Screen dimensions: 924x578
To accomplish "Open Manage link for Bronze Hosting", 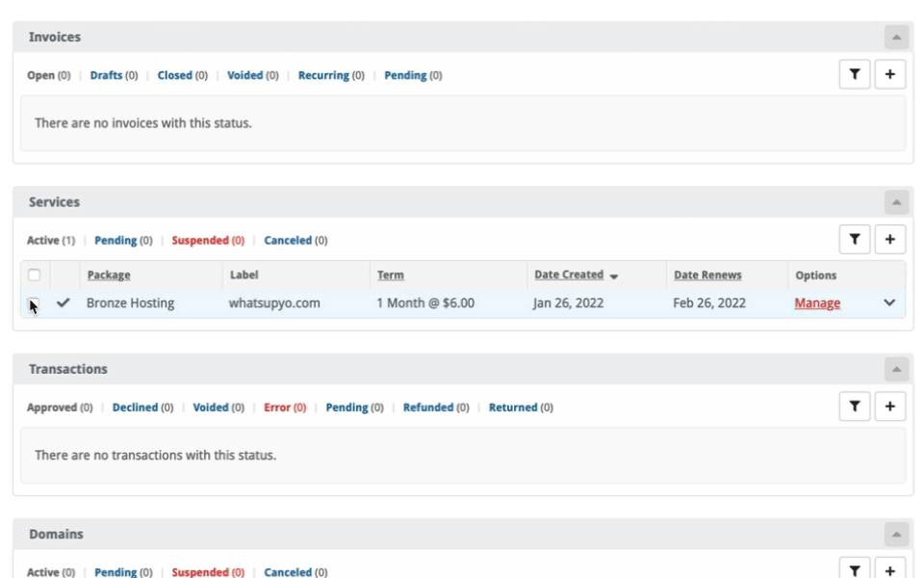I will pyautogui.click(x=817, y=303).
